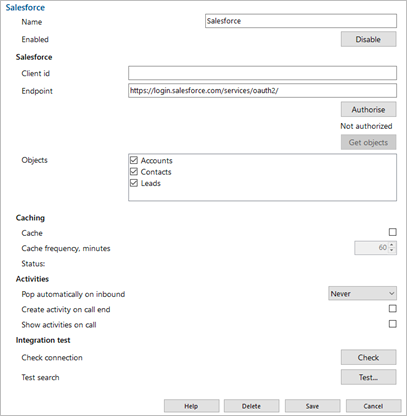
Task: Click the Name input field containing Salesforce
Action: [x=301, y=21]
